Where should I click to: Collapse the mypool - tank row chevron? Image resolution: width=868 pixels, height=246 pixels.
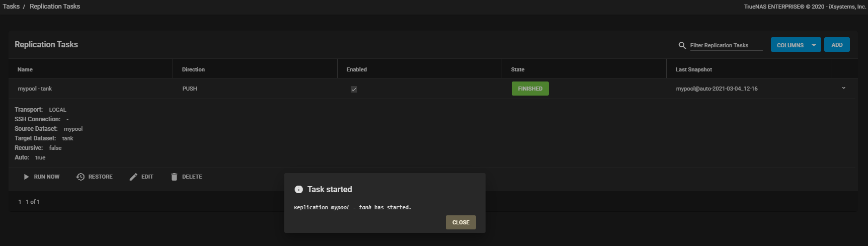click(844, 89)
